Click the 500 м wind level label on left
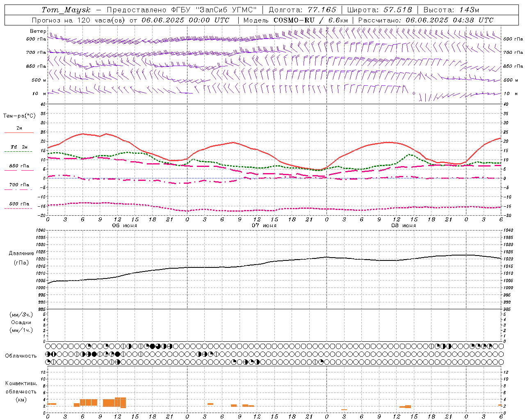 click(x=39, y=80)
